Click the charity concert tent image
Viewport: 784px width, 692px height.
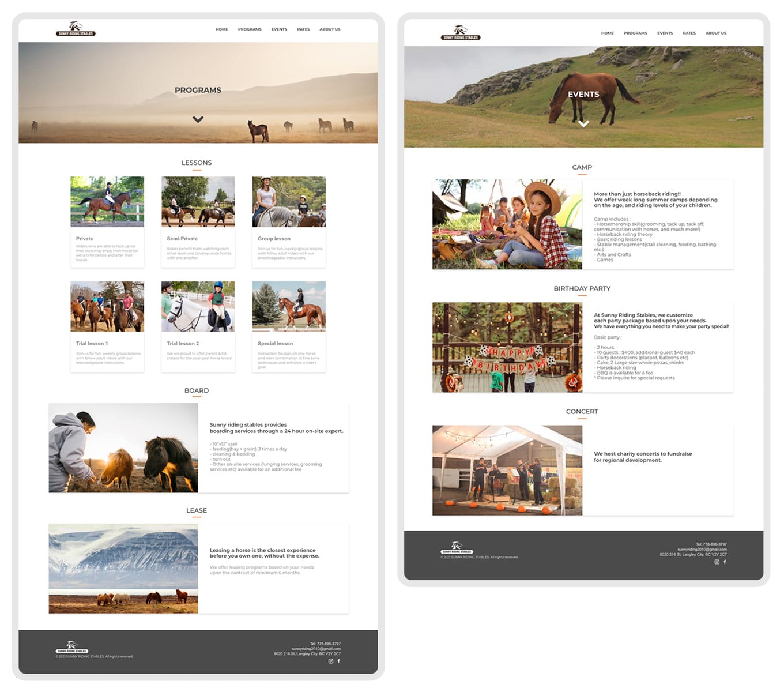tap(507, 470)
